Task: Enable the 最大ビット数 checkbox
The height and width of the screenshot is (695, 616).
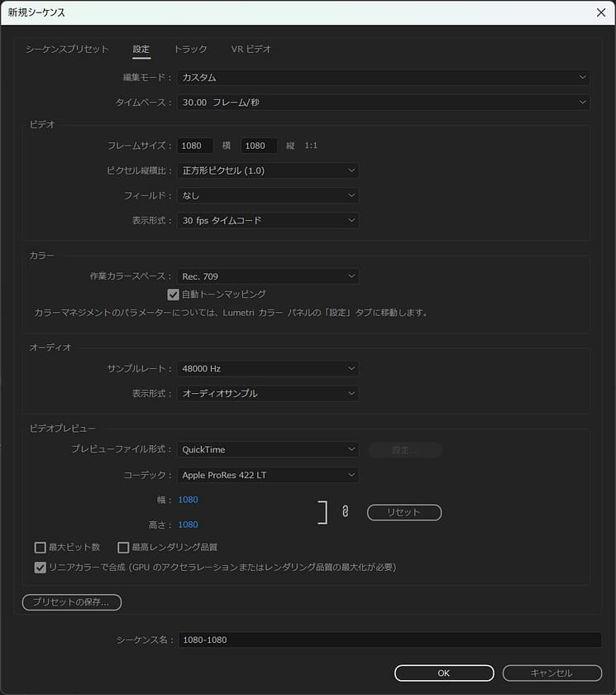Action: click(40, 547)
